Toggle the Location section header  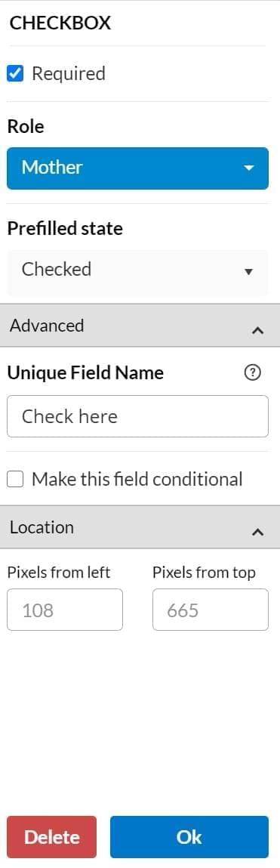click(x=140, y=527)
